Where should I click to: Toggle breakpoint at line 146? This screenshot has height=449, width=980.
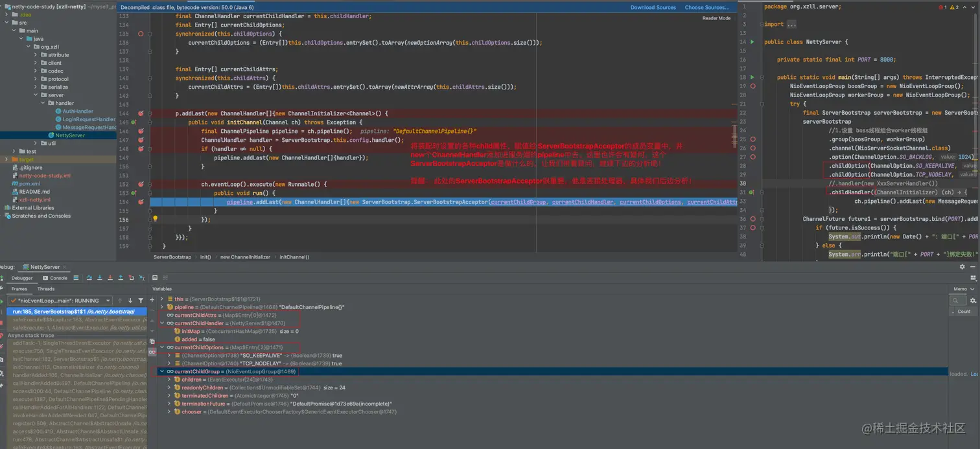[x=141, y=131]
